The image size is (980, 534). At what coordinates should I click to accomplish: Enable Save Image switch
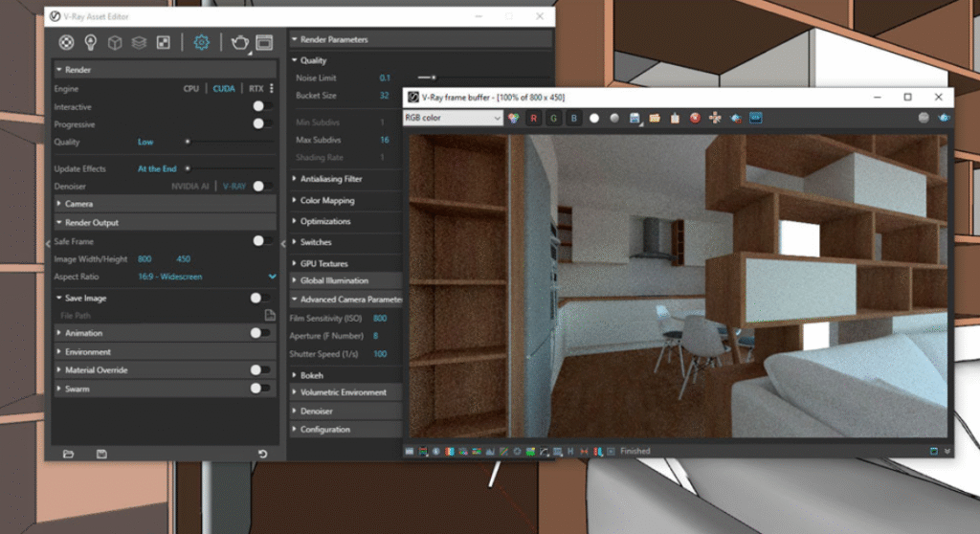(x=260, y=299)
